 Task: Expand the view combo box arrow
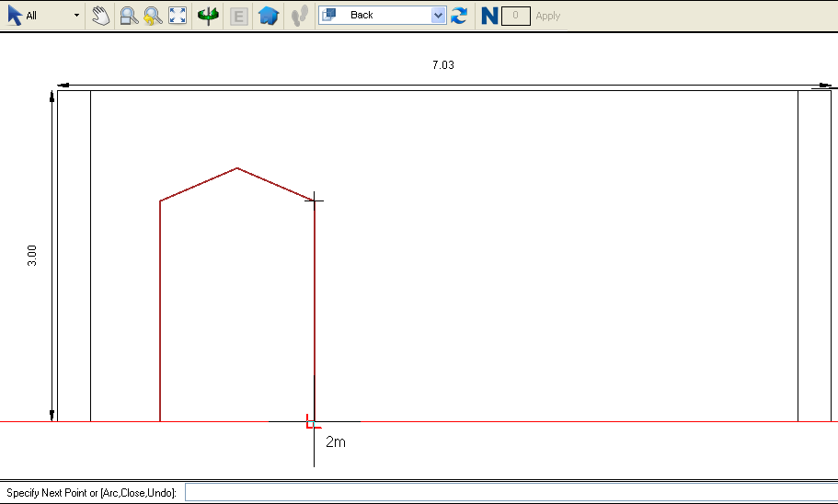click(x=438, y=16)
